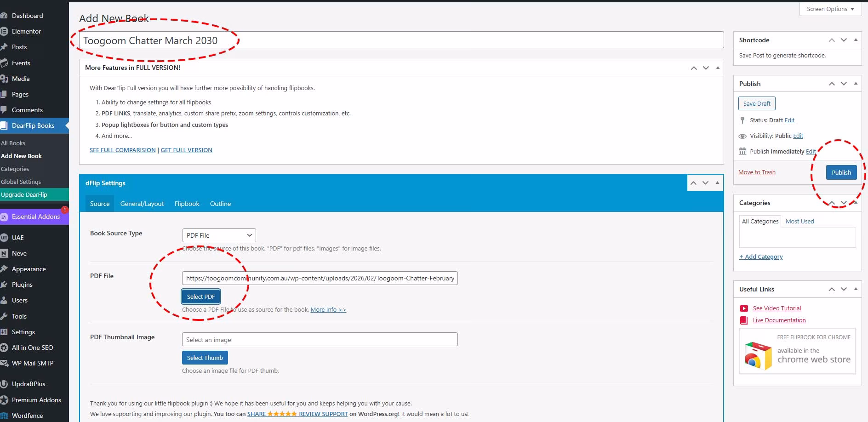Click the All in One SEO icon
Image resolution: width=868 pixels, height=422 pixels.
pyautogui.click(x=4, y=348)
